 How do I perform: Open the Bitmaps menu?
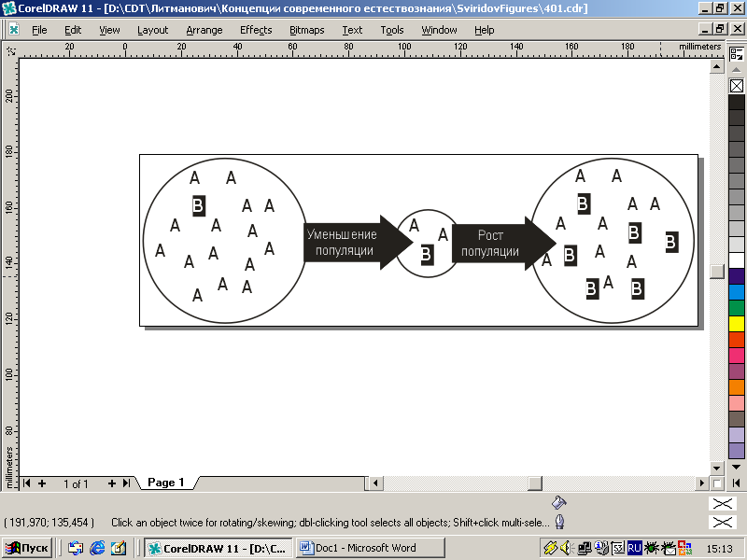pyautogui.click(x=307, y=30)
